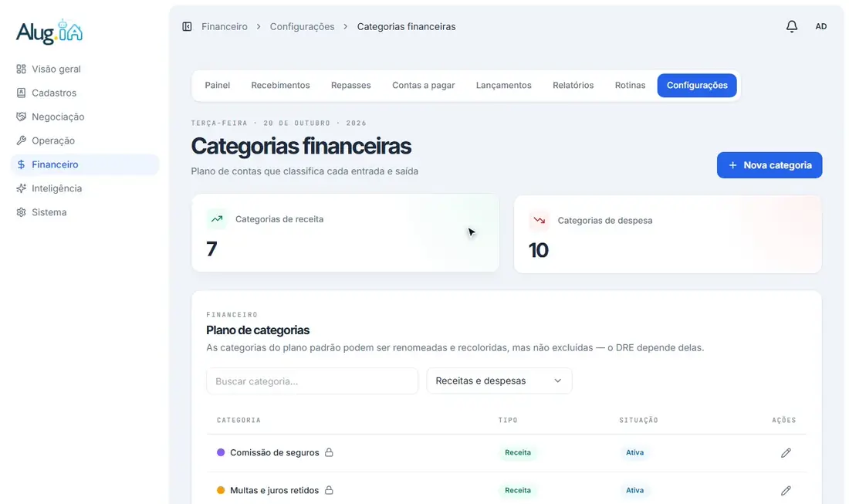Viewport: 849px width, 504px height.
Task: Click the SITUAÇÃO column header
Action: [x=639, y=420]
